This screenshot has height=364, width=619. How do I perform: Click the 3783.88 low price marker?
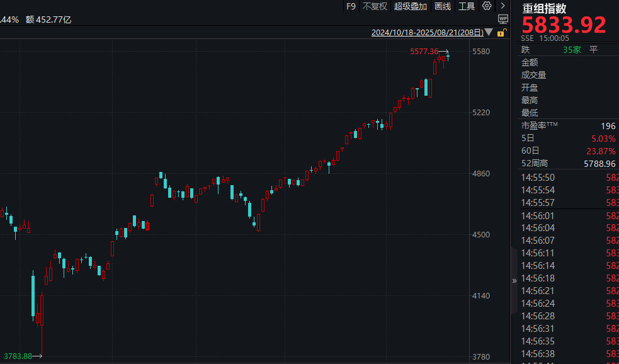coord(17,356)
